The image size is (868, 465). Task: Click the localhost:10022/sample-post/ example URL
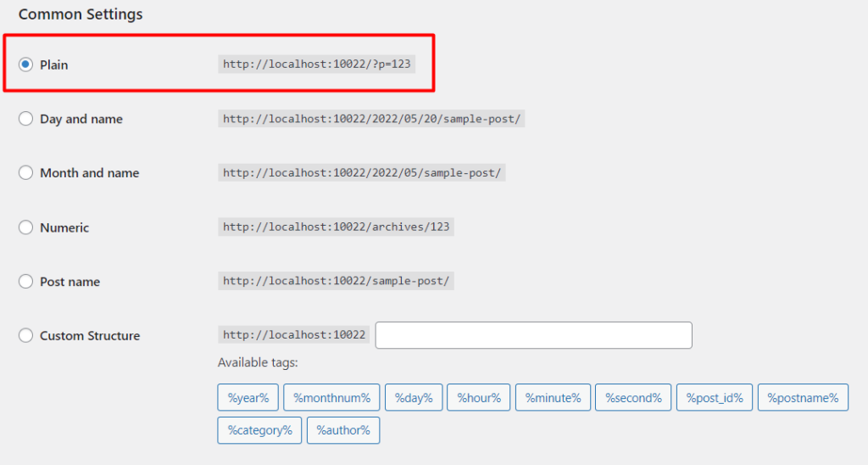pyautogui.click(x=336, y=281)
